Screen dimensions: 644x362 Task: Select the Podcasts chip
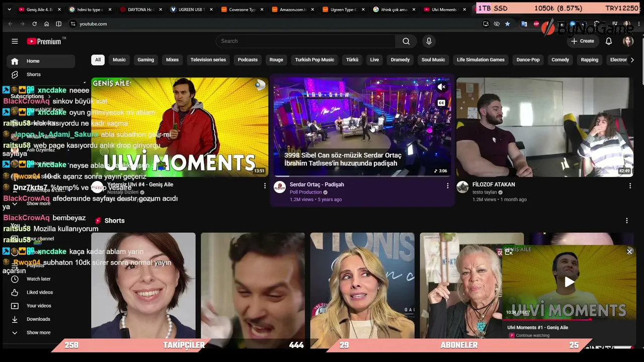(x=248, y=60)
